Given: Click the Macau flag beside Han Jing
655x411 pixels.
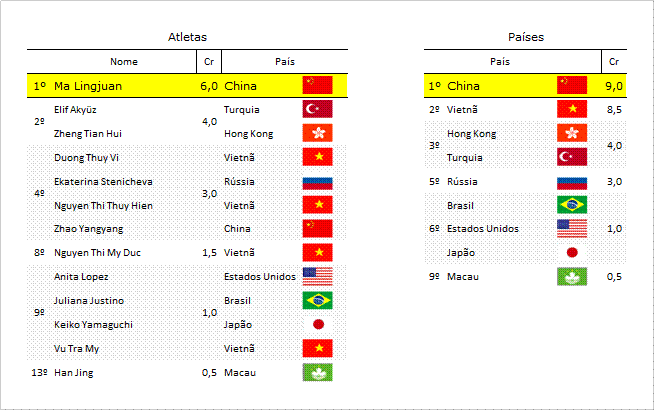Looking at the screenshot, I should [317, 373].
